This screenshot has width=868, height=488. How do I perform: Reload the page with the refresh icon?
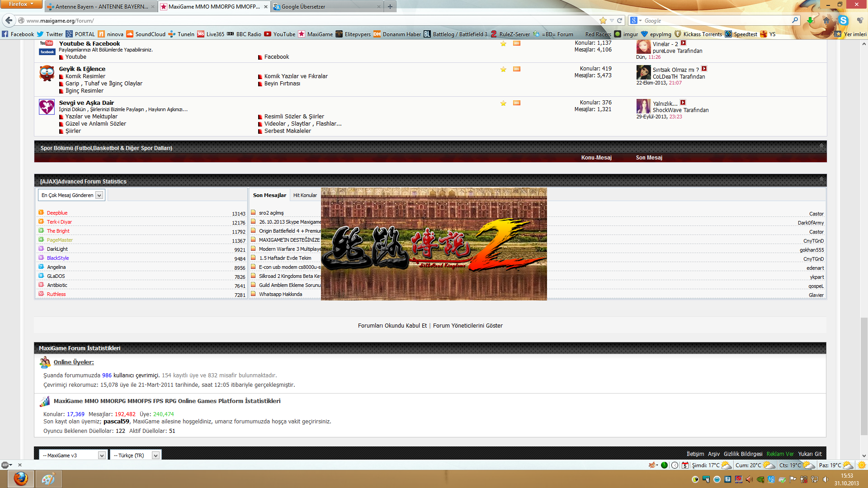(620, 20)
